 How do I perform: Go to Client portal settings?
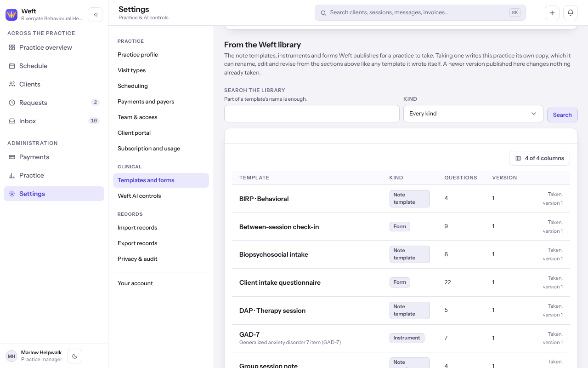(161, 133)
